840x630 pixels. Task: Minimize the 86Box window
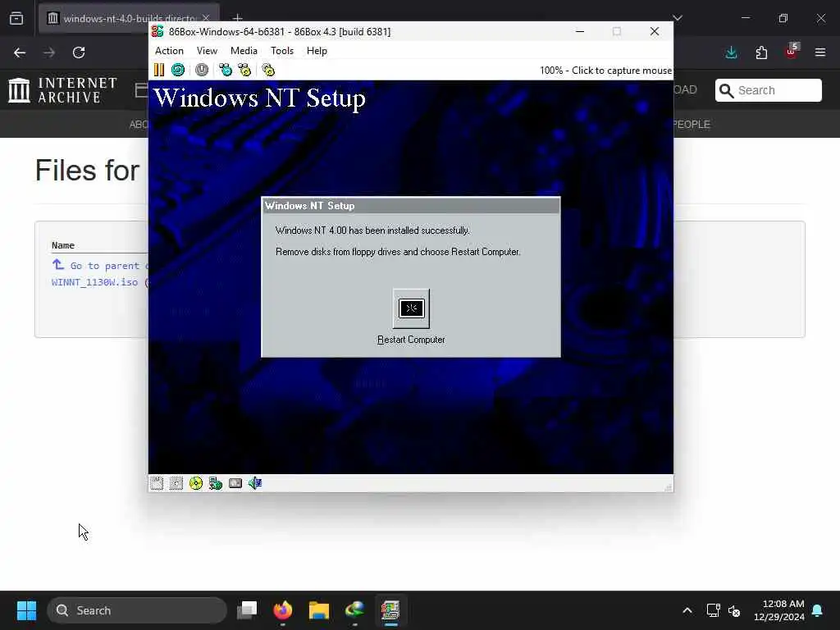pos(580,32)
